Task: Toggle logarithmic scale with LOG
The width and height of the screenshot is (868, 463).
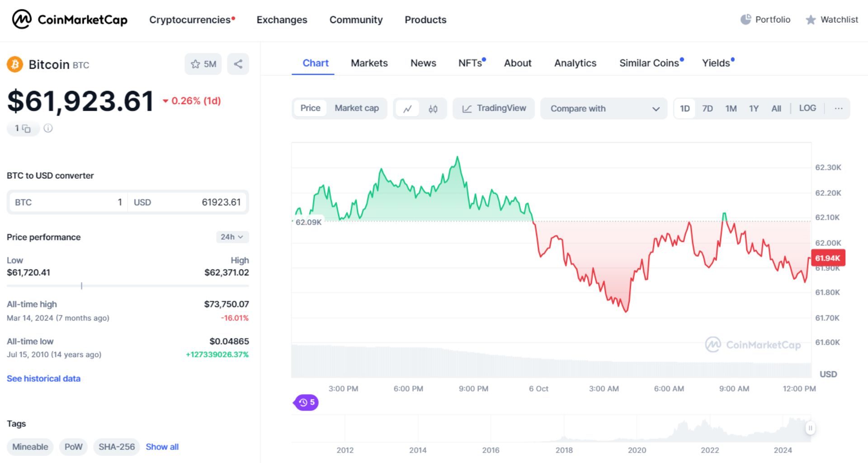Action: click(x=807, y=108)
